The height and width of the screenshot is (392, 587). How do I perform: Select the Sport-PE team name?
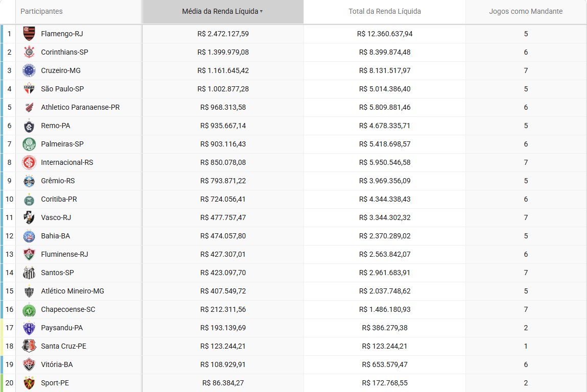(55, 383)
